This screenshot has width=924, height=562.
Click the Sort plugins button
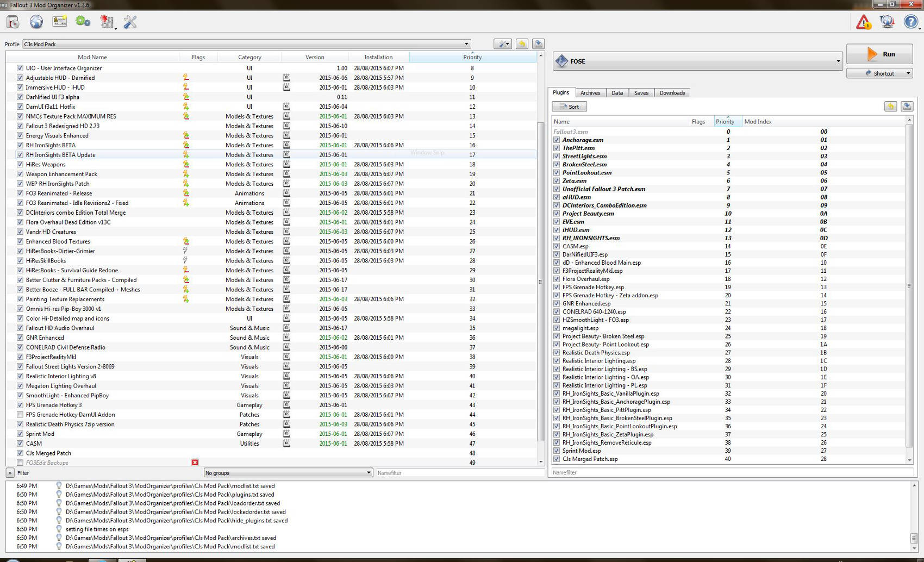[569, 107]
